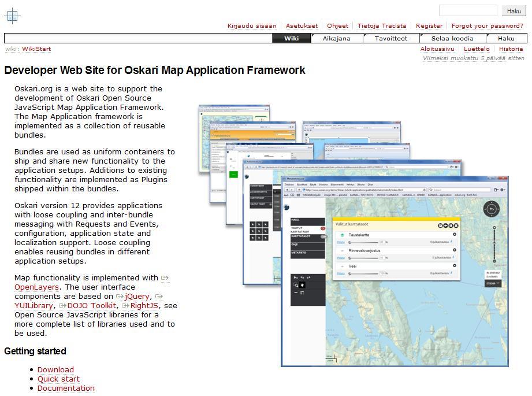Screen dimensions: 532x396
Task: Open the Documentation link
Action: [x=66, y=388]
